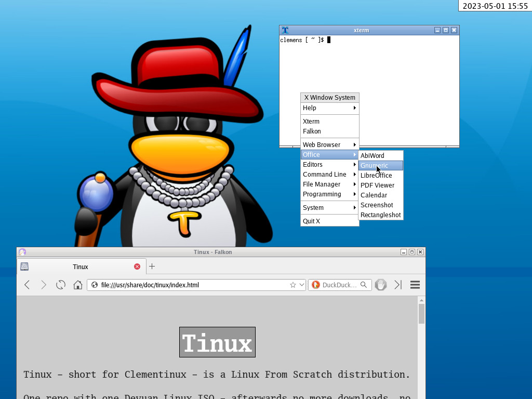Expand the address bar history dropdown
The height and width of the screenshot is (399, 532).
pos(301,285)
